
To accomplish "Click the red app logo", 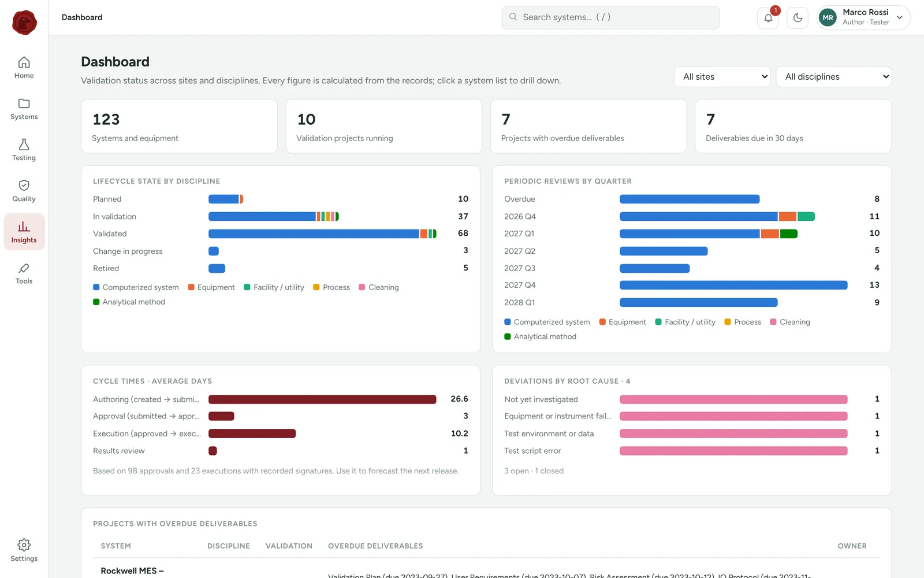I will click(x=24, y=23).
